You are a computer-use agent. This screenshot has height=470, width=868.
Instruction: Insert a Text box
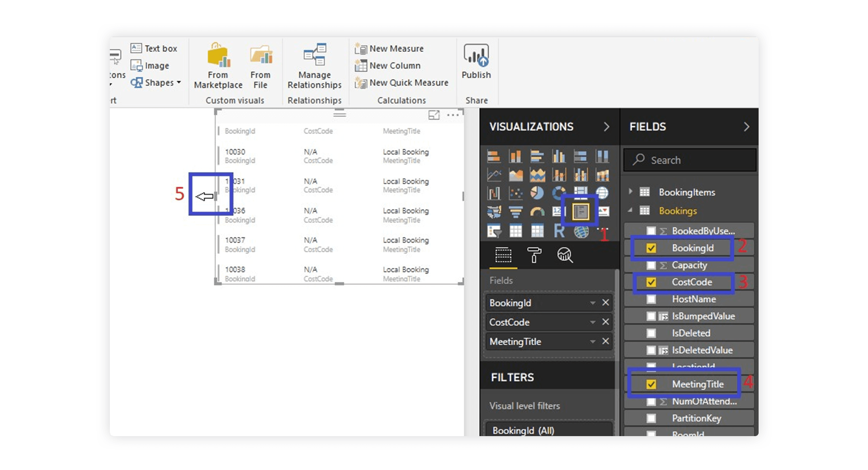154,48
